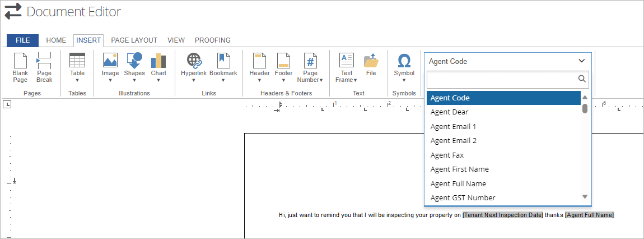Click the list scrollbar down arrow
644x239 pixels.
585,196
